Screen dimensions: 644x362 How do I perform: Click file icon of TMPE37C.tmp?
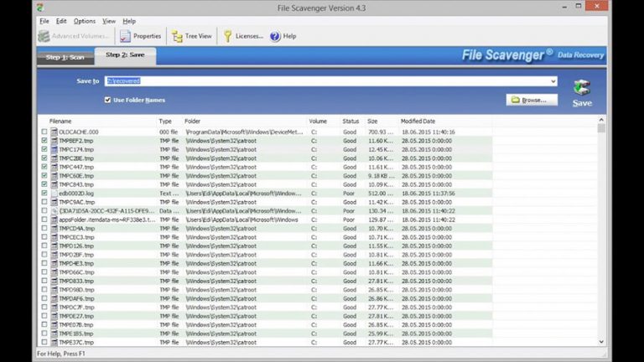[54, 342]
